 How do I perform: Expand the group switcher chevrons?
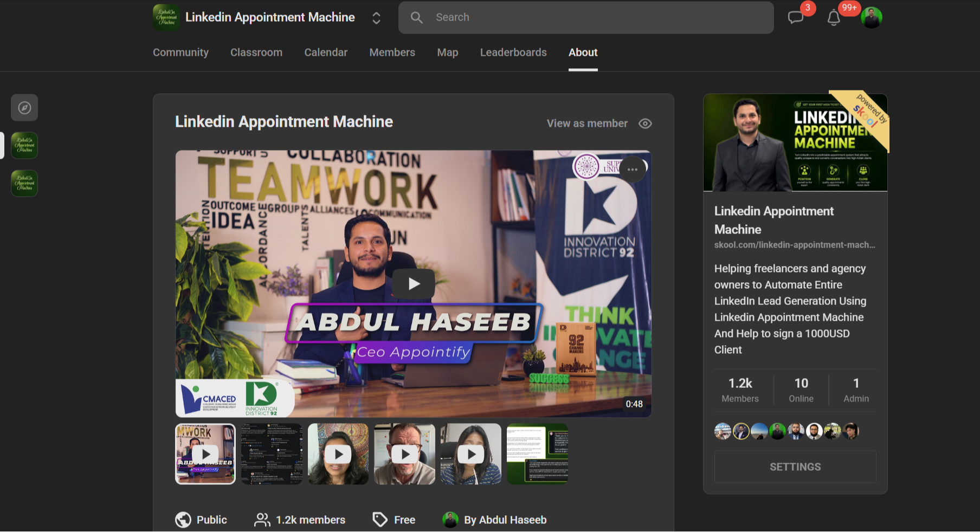(376, 18)
